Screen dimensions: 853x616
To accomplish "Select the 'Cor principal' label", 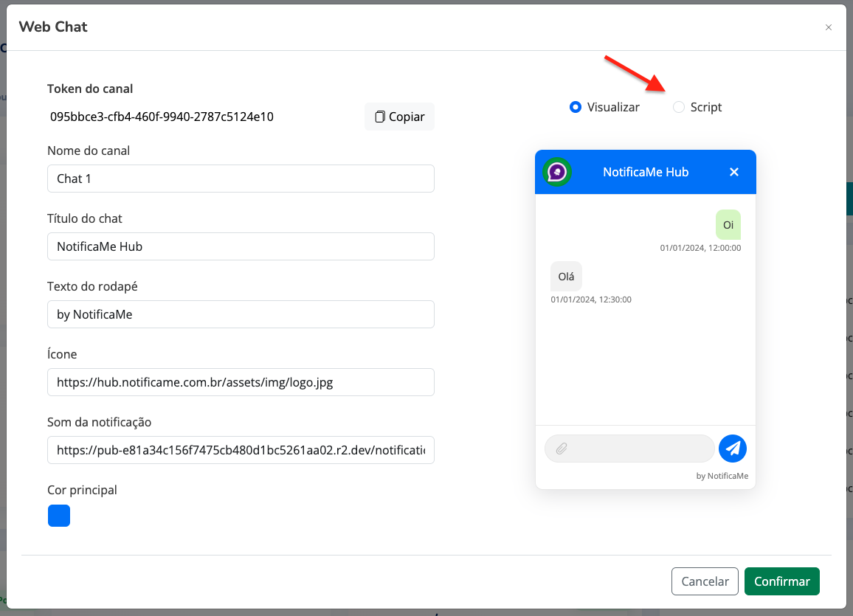I will 82,490.
